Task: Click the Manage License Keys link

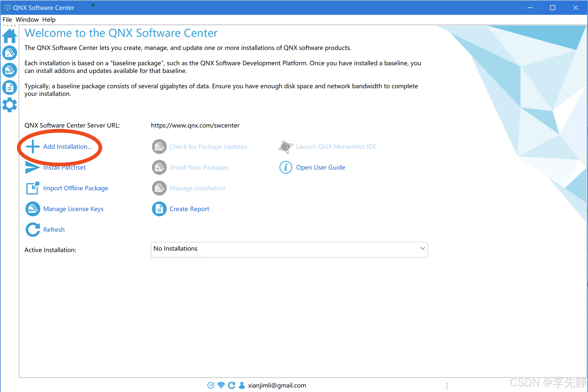Action: pos(73,209)
